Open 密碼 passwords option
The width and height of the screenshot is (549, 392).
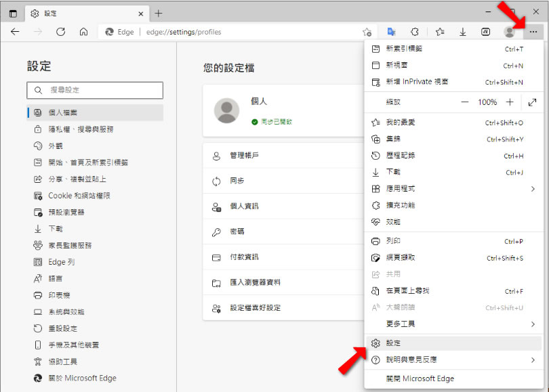click(283, 232)
